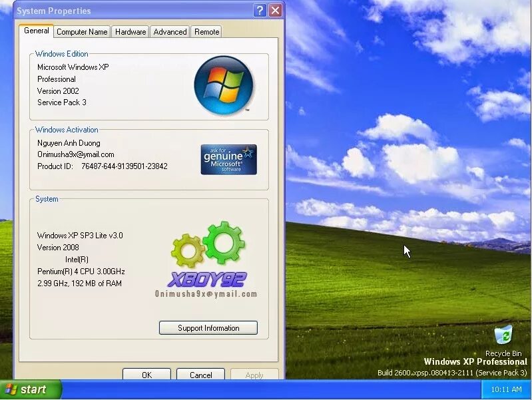Switch to the Computer Name tab
This screenshot has height=400, width=532.
pyautogui.click(x=82, y=32)
